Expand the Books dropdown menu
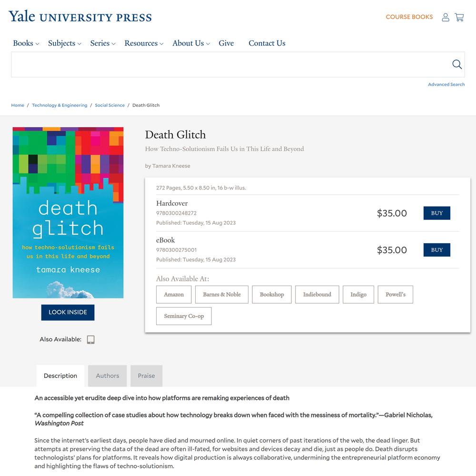The image size is (476, 476). pos(26,43)
